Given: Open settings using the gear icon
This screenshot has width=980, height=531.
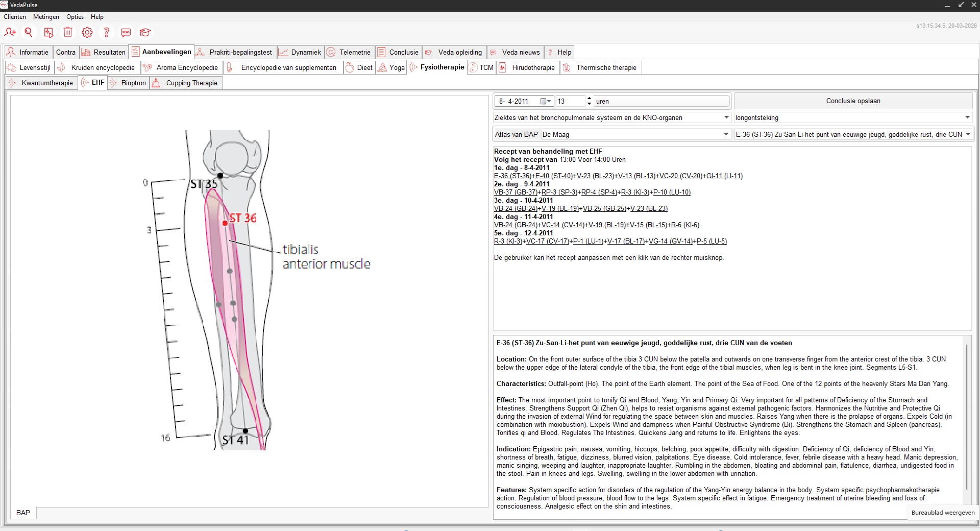Looking at the screenshot, I should (87, 33).
